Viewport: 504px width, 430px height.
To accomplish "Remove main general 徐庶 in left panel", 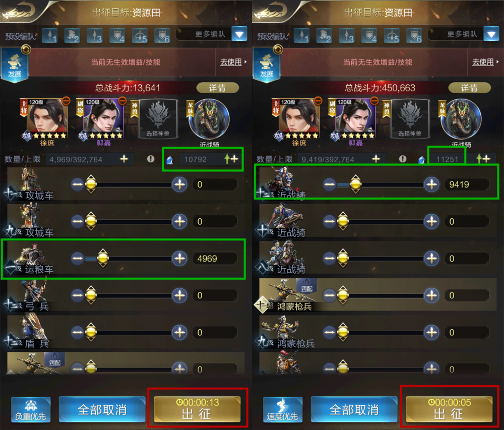I will tap(66, 101).
